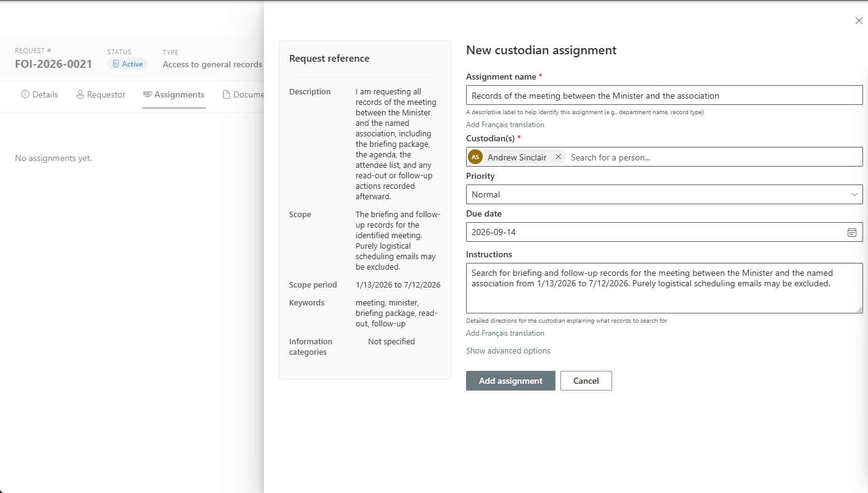
Task: Open the Documents tab
Action: click(x=244, y=94)
